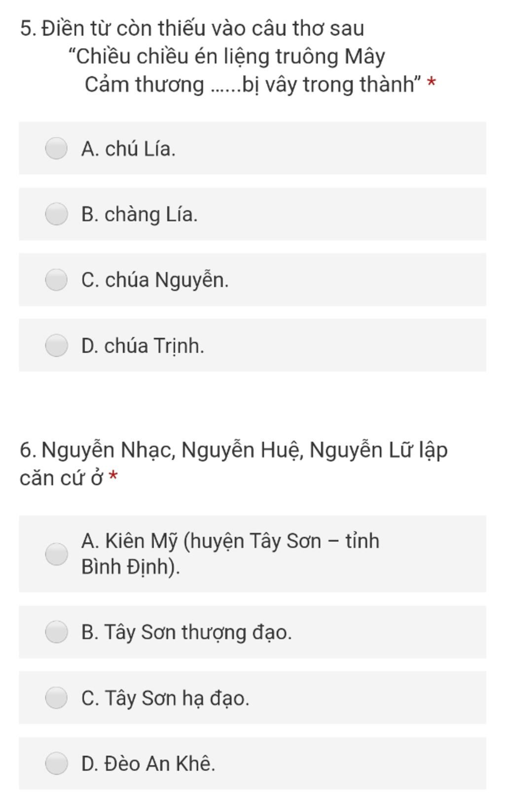The image size is (505, 812).
Task: Click the answer text 'C. Tây Sơn hạ đạo.'
Action: pos(165,699)
